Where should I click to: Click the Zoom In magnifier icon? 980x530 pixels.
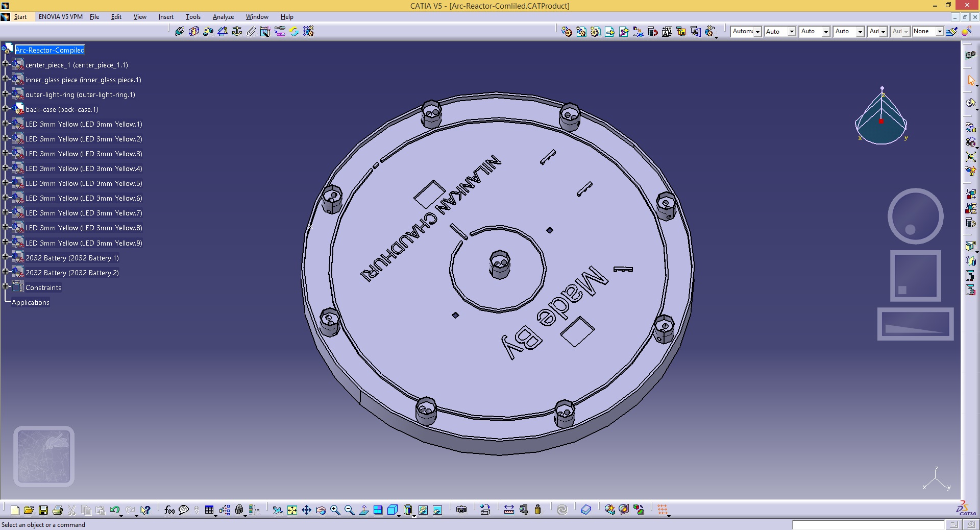tap(335, 510)
